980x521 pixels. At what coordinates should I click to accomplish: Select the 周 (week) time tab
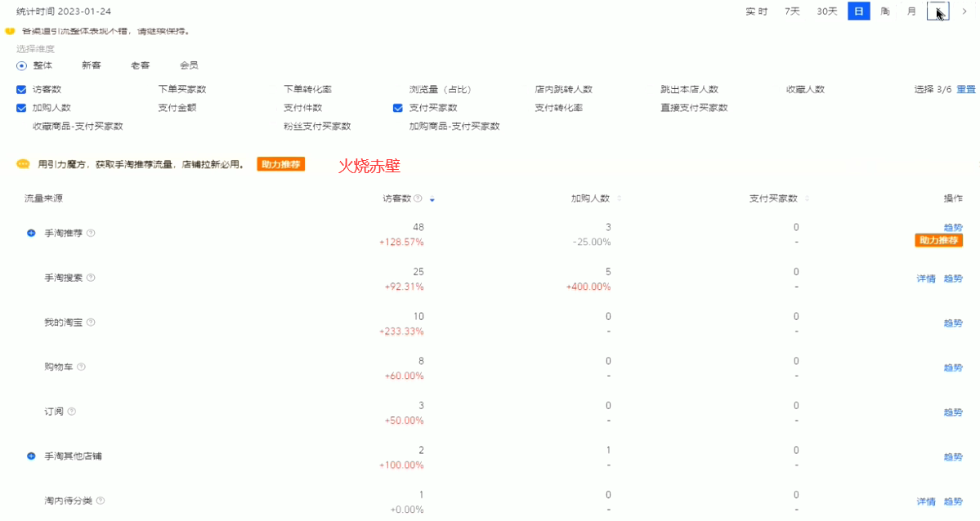pos(885,11)
